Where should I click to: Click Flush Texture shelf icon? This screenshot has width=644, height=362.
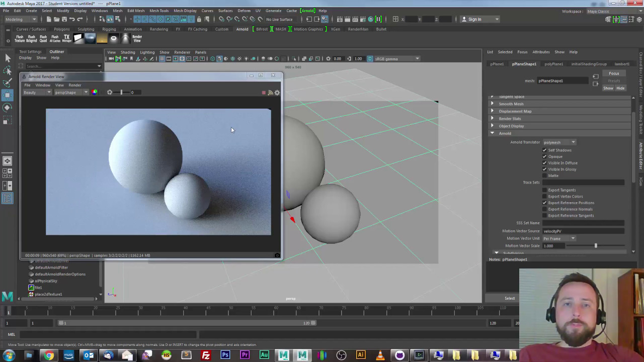pyautogui.click(x=20, y=39)
